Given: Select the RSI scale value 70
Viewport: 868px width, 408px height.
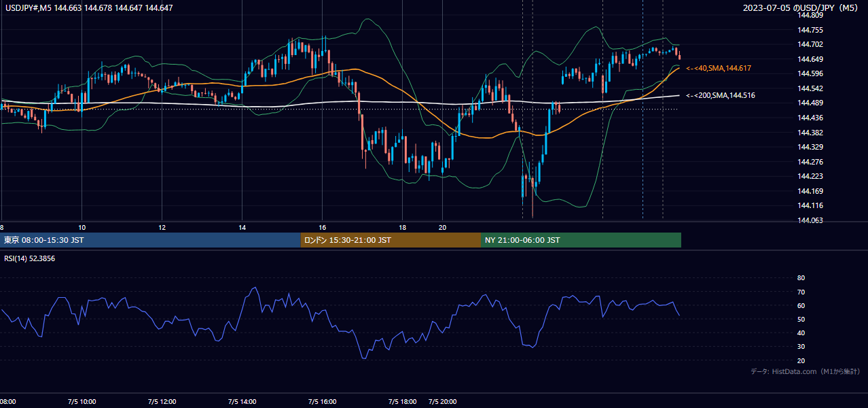Looking at the screenshot, I should [x=801, y=292].
